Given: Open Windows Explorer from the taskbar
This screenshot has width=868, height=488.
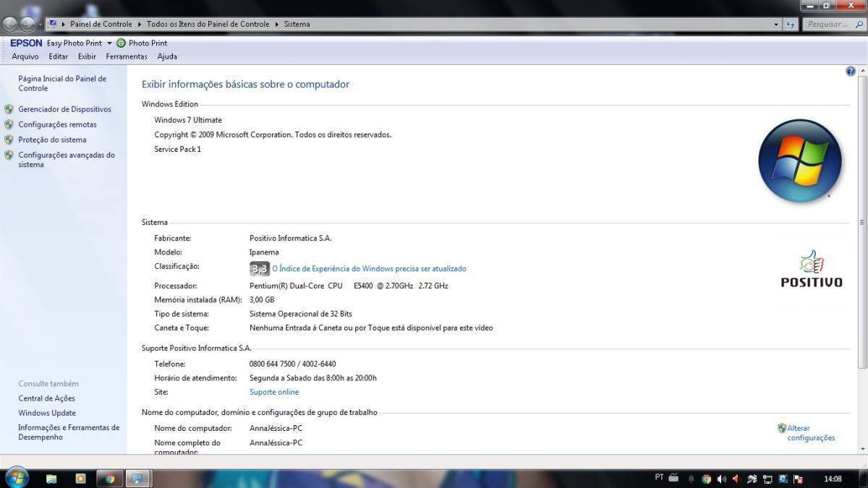Looking at the screenshot, I should click(x=51, y=479).
